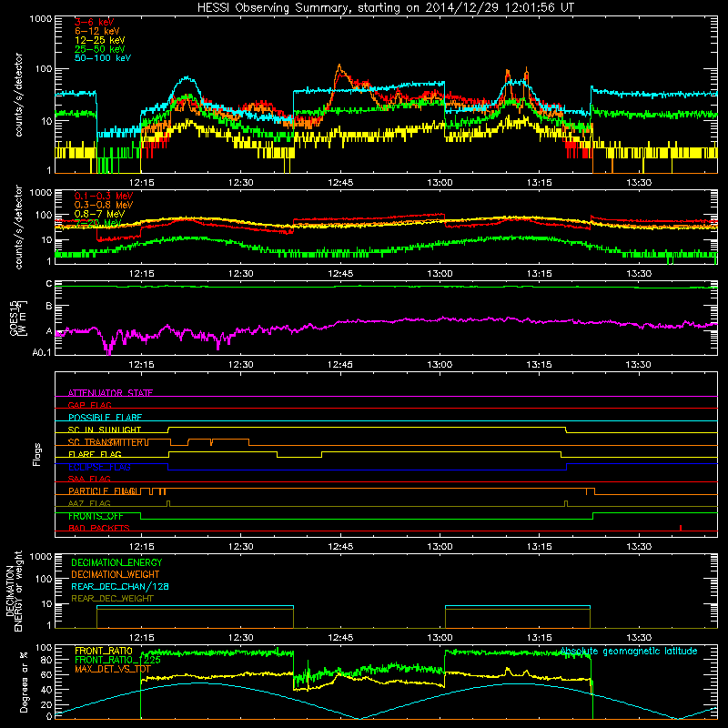Click the orange 6-12 keV peak near 12:45

339,67
